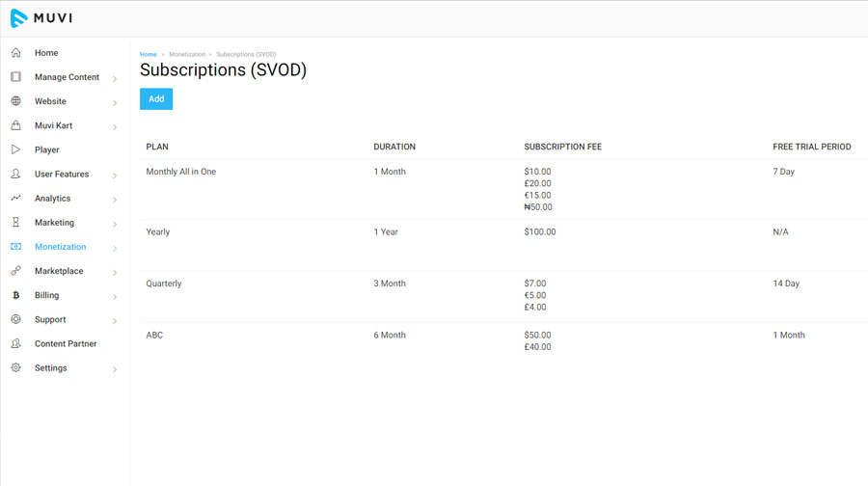Select the Website menu item

pos(50,101)
